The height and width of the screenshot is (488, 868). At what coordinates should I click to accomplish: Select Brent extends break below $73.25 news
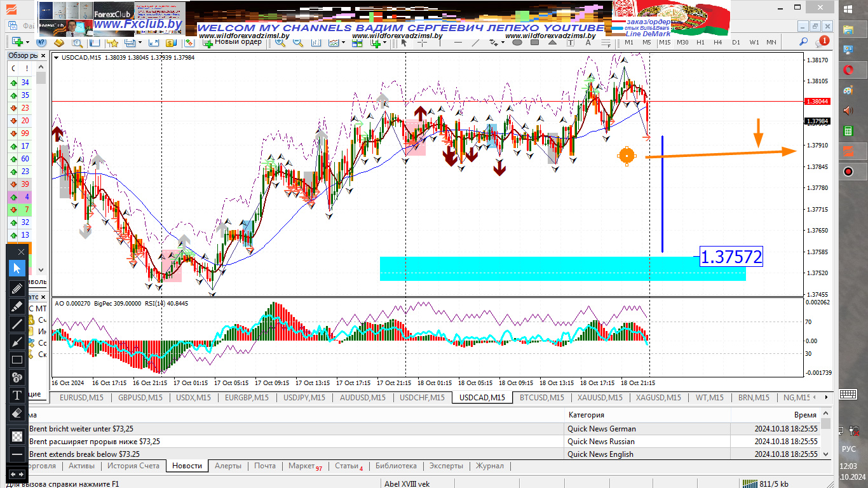[x=85, y=454]
